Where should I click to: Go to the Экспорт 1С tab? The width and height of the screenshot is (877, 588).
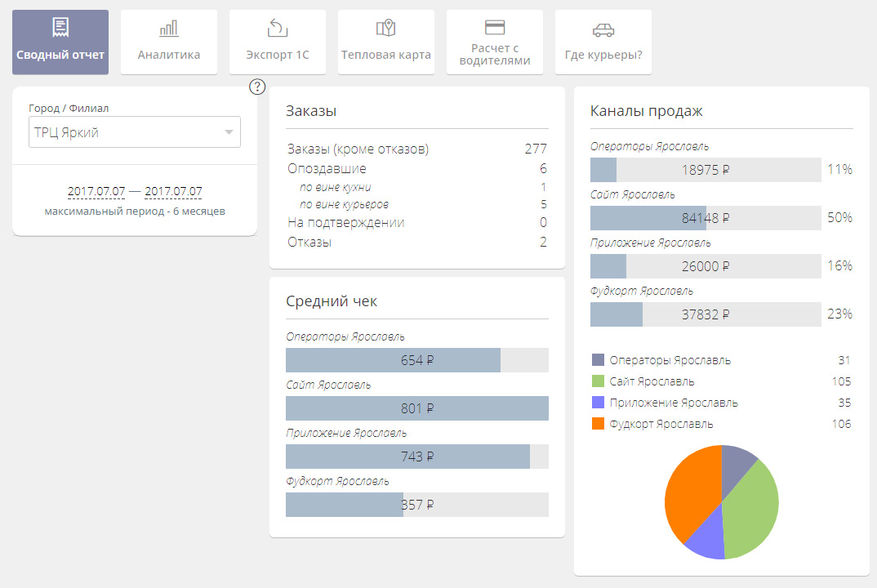tap(278, 42)
